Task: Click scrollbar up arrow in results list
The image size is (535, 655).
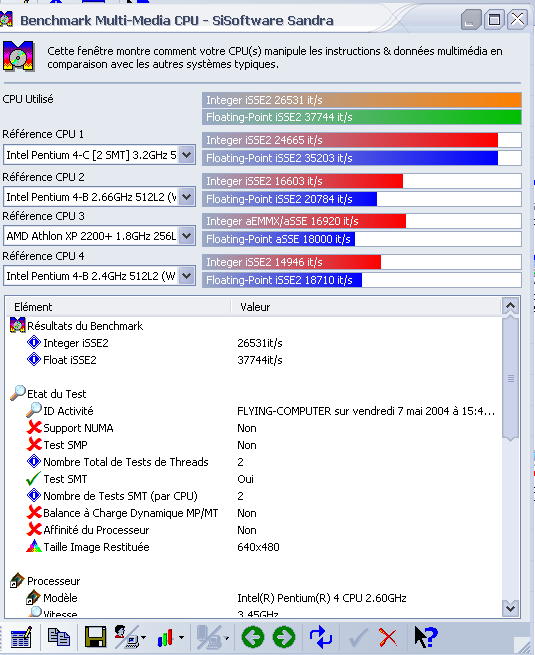Action: point(510,306)
